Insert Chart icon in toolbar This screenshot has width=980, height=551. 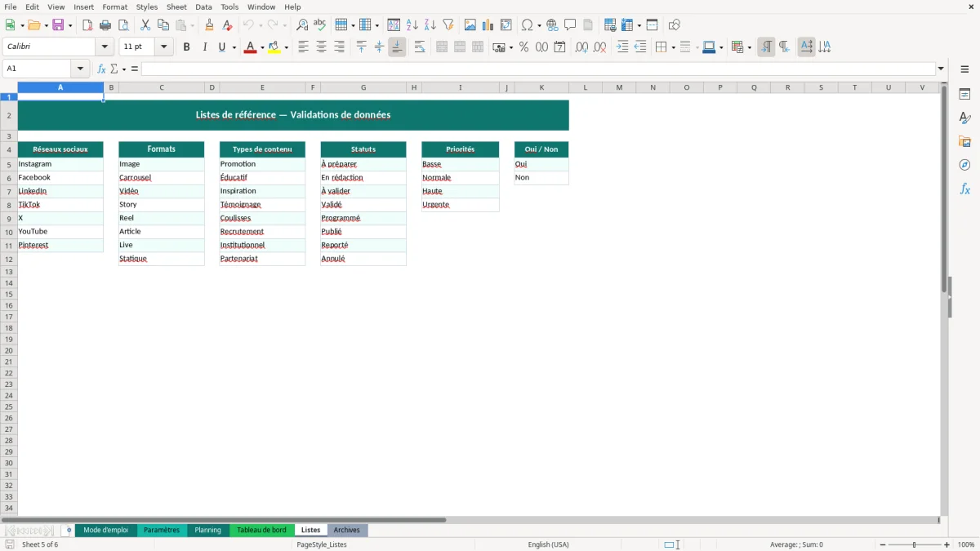pos(488,25)
